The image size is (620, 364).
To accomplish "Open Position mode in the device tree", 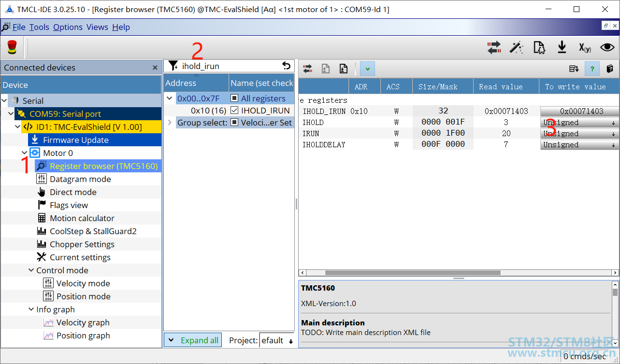I will click(x=84, y=296).
